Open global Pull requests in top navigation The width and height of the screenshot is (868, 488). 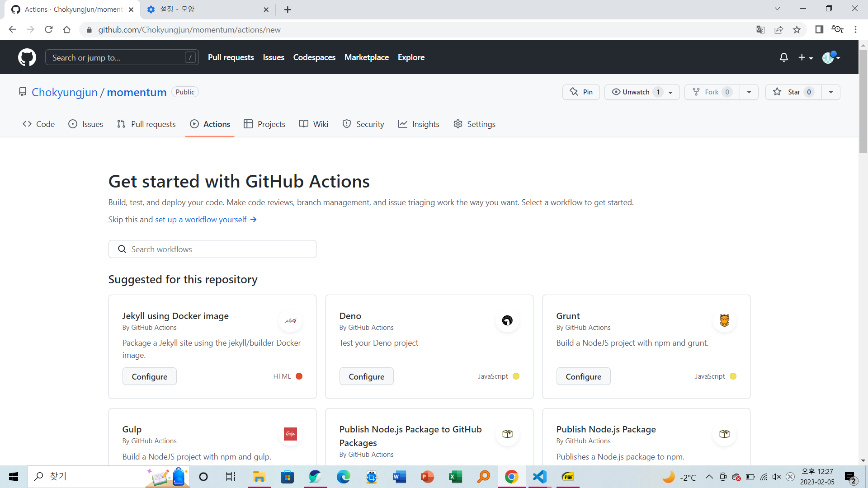231,57
